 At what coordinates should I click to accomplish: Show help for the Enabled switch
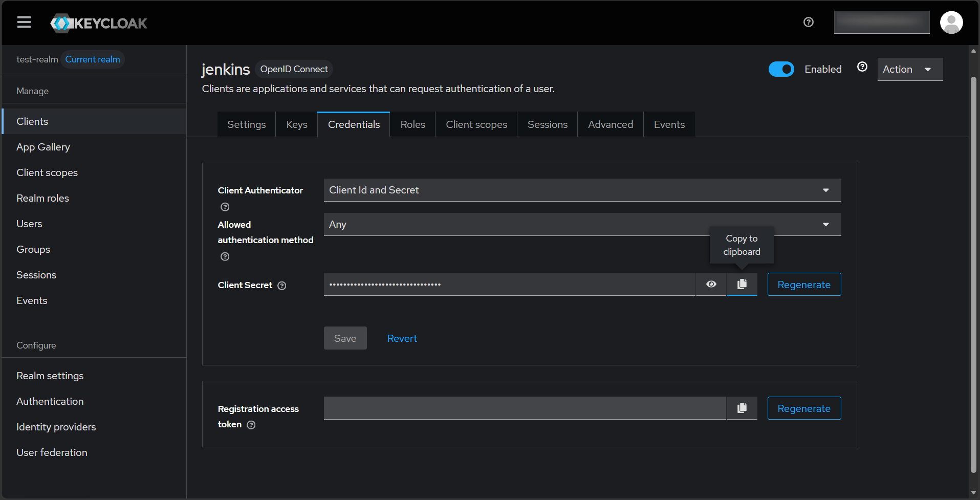point(862,67)
